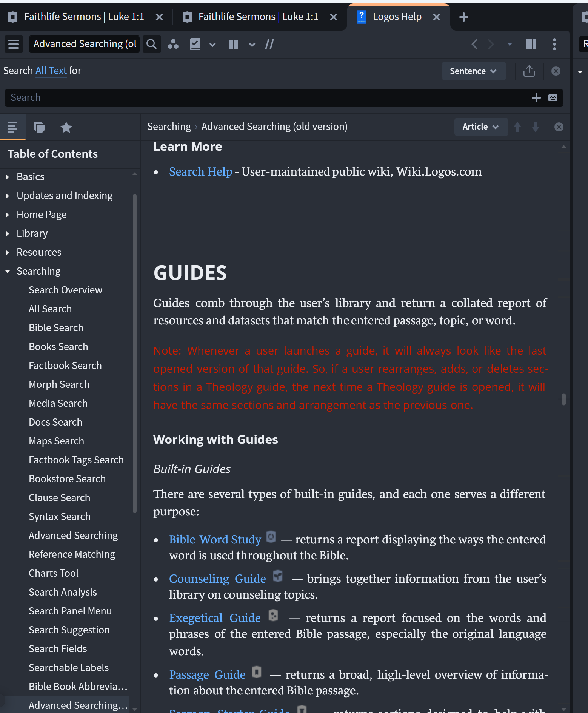This screenshot has height=713, width=588.
Task: Click in the Search input field
Action: (x=284, y=98)
